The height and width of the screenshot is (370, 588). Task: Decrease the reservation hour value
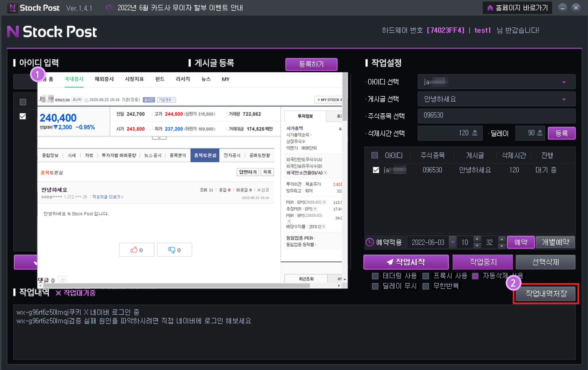click(477, 245)
